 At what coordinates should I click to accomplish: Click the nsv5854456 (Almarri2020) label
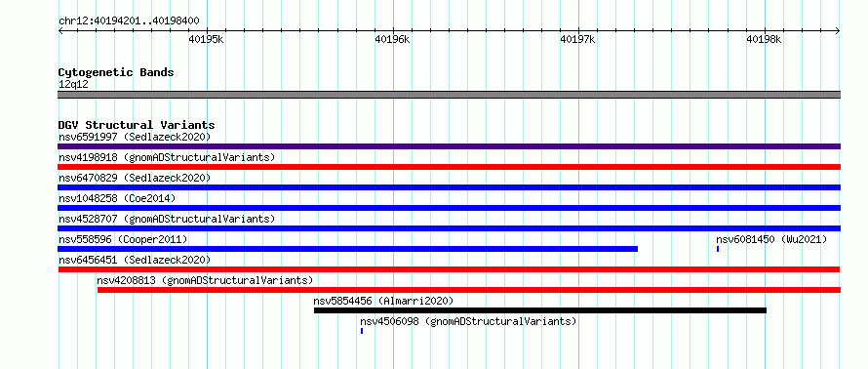click(383, 301)
